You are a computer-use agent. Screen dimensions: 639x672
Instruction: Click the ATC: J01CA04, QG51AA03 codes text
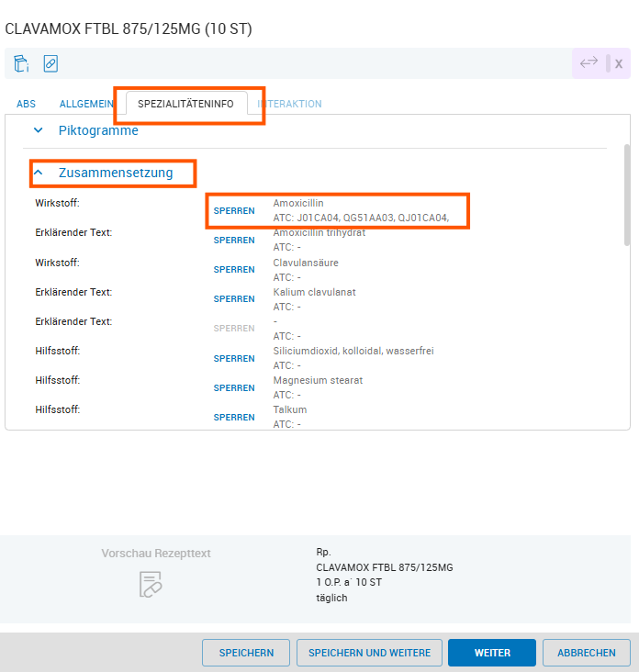(x=361, y=218)
